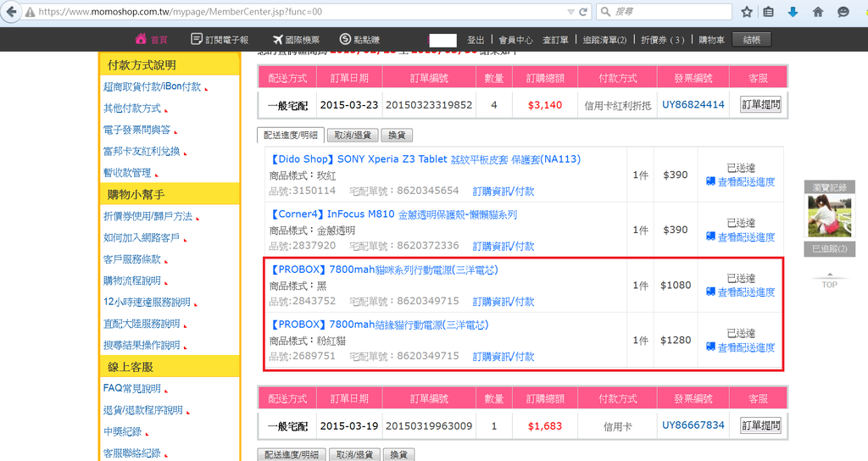The height and width of the screenshot is (461, 868).
Task: Open 客服聯絡紀錄 link
Action: click(131, 454)
